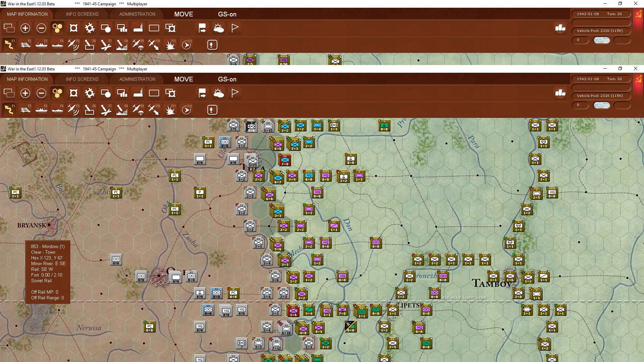Click the MOVE label in background window
The height and width of the screenshot is (362, 644).
pos(183,14)
